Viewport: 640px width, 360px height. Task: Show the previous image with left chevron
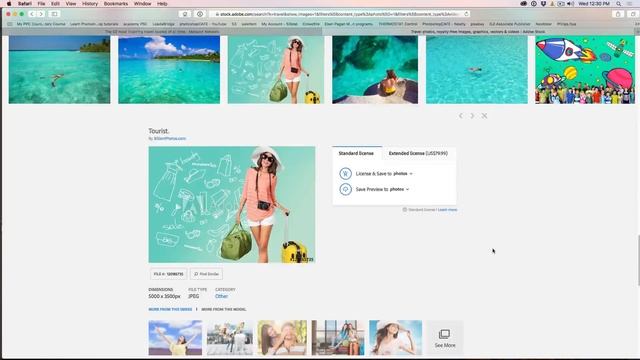pyautogui.click(x=460, y=116)
